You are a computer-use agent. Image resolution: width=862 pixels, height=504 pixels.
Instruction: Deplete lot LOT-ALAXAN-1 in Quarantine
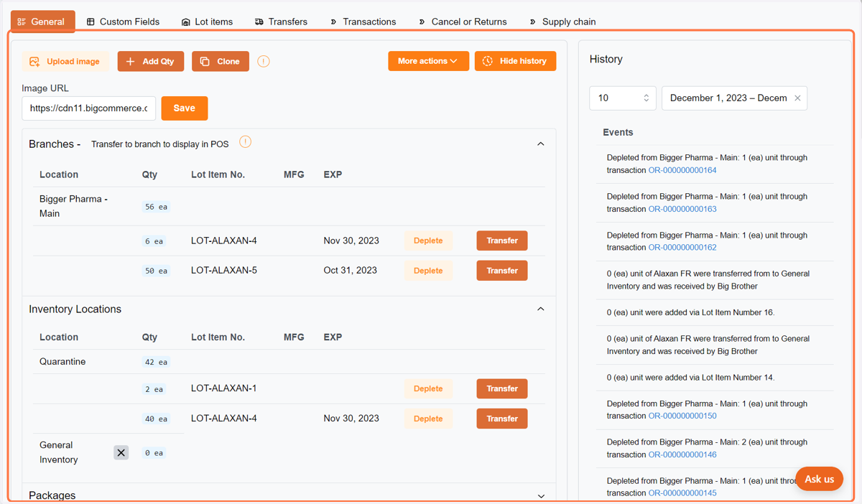click(428, 388)
